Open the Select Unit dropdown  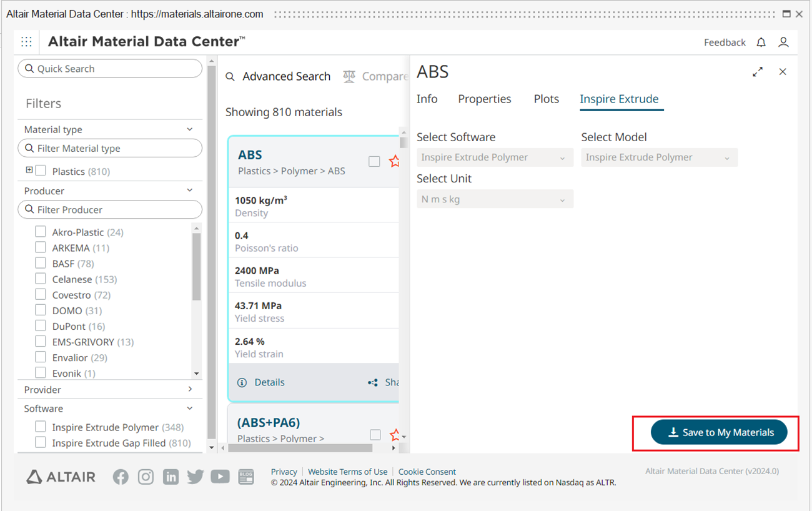[495, 199]
